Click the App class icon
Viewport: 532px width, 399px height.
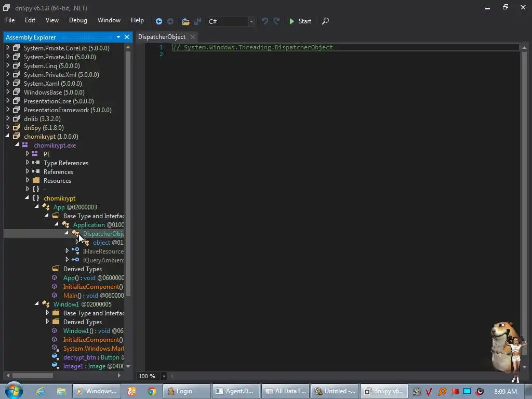(46, 207)
